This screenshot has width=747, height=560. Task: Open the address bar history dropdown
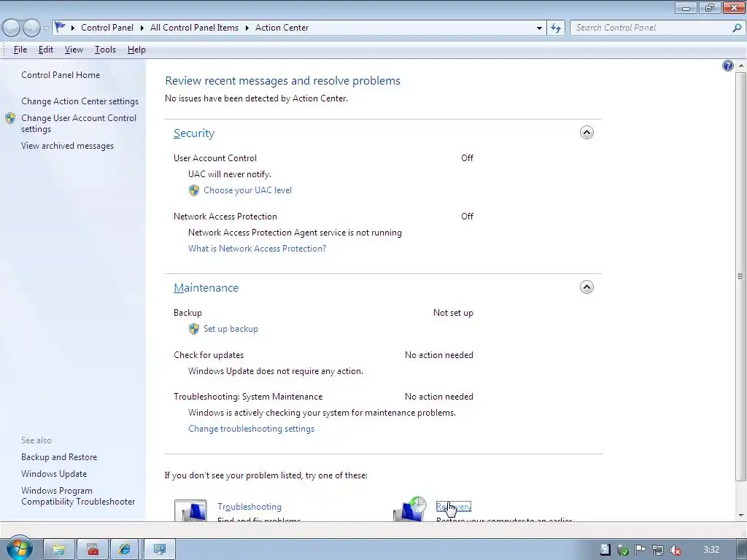[539, 28]
